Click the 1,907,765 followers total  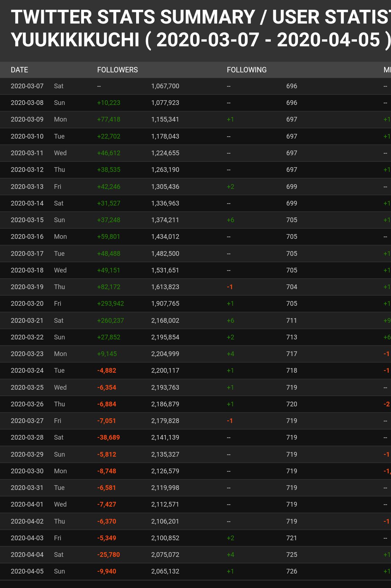(x=165, y=304)
